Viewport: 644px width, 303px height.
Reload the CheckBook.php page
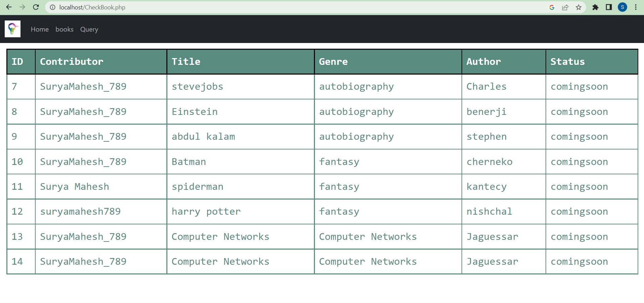coord(36,7)
